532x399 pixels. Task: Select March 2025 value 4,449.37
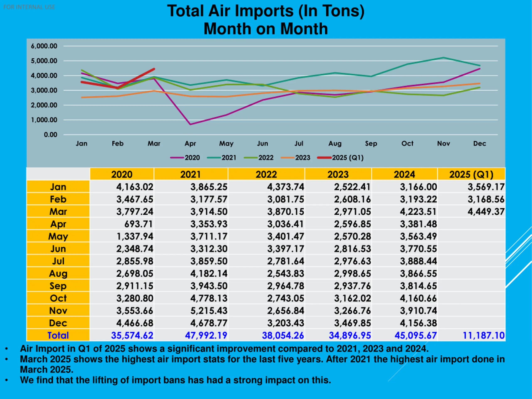[x=486, y=212]
